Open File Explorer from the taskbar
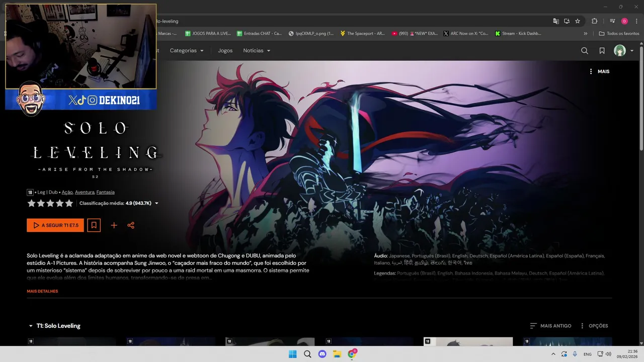644x362 pixels. (x=337, y=354)
